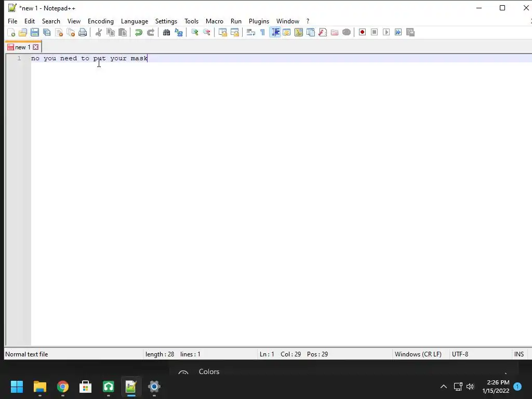Click the Define your language icon
The height and width of the screenshot is (399, 532).
[287, 32]
